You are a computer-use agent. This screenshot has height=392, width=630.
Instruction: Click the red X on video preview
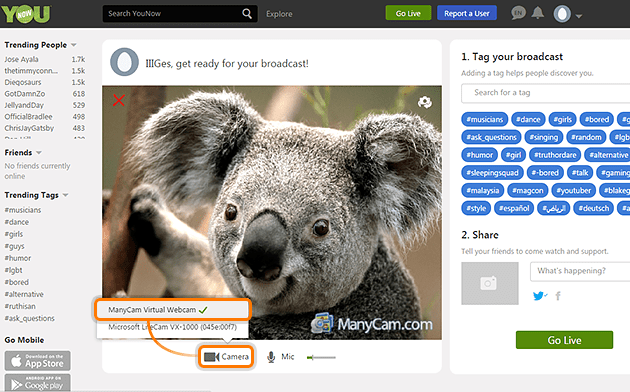119,100
